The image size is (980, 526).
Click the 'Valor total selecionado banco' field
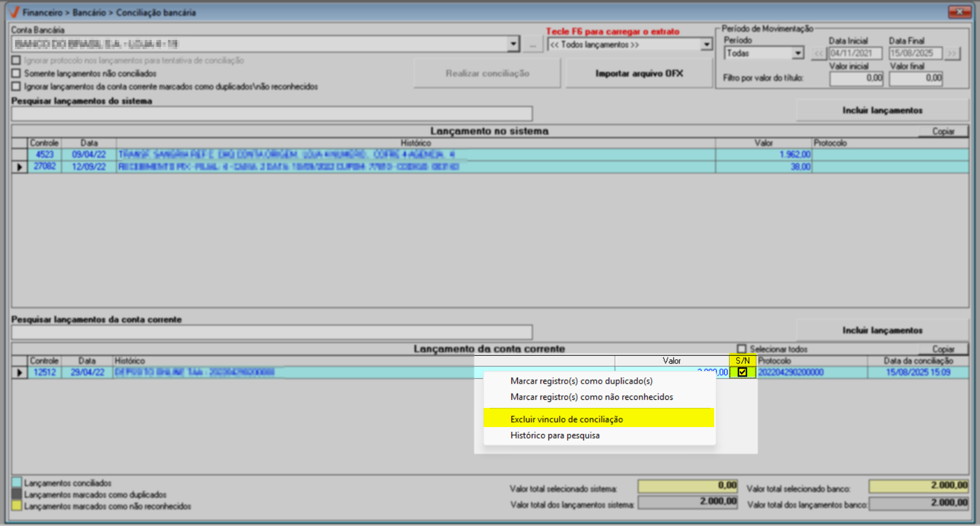coord(918,485)
